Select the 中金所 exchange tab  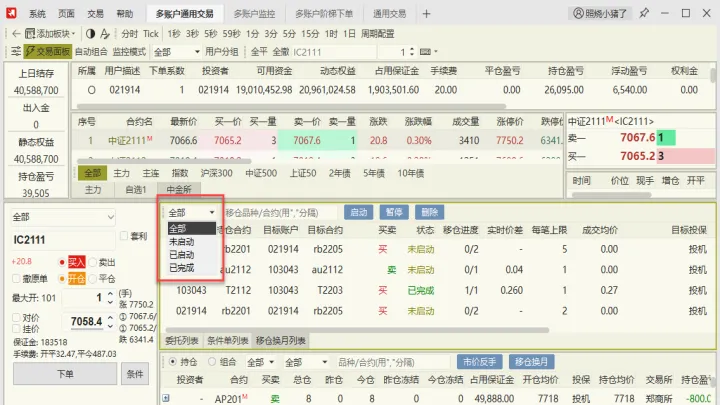[x=179, y=189]
